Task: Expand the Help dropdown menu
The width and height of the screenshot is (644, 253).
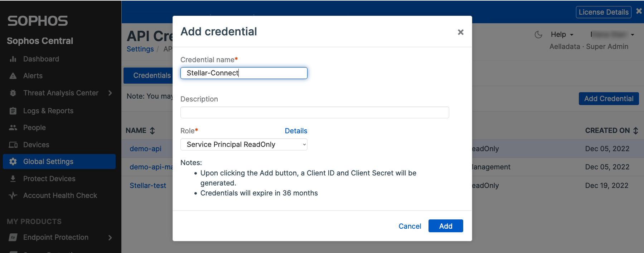Action: pyautogui.click(x=562, y=35)
